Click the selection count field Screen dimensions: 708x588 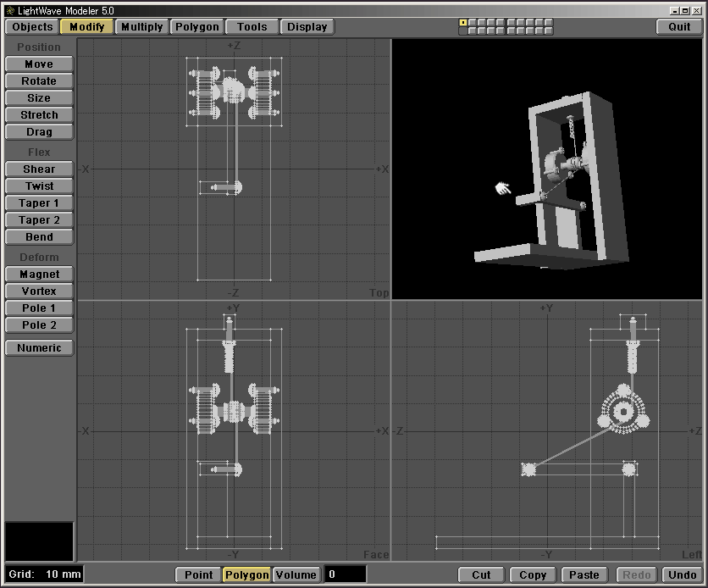click(346, 574)
